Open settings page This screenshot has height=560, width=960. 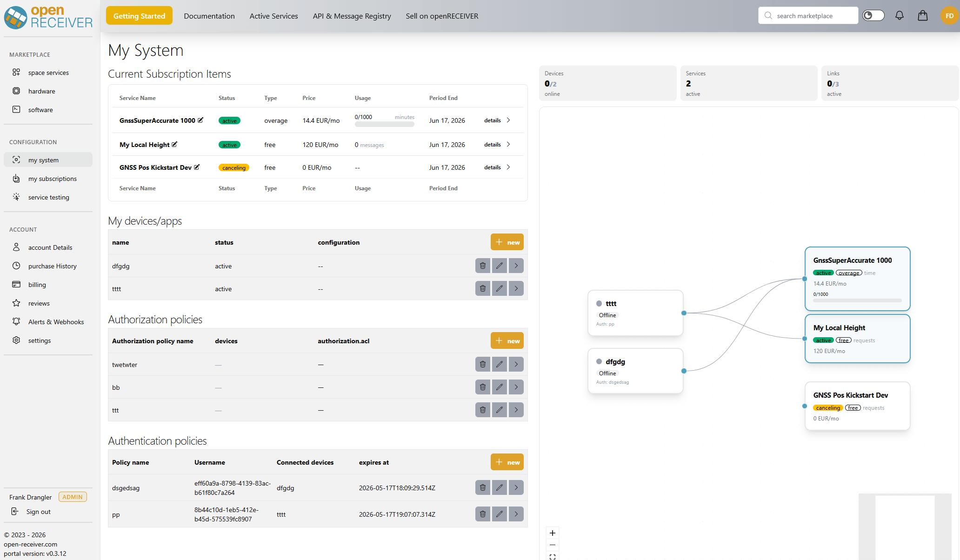coord(48,340)
